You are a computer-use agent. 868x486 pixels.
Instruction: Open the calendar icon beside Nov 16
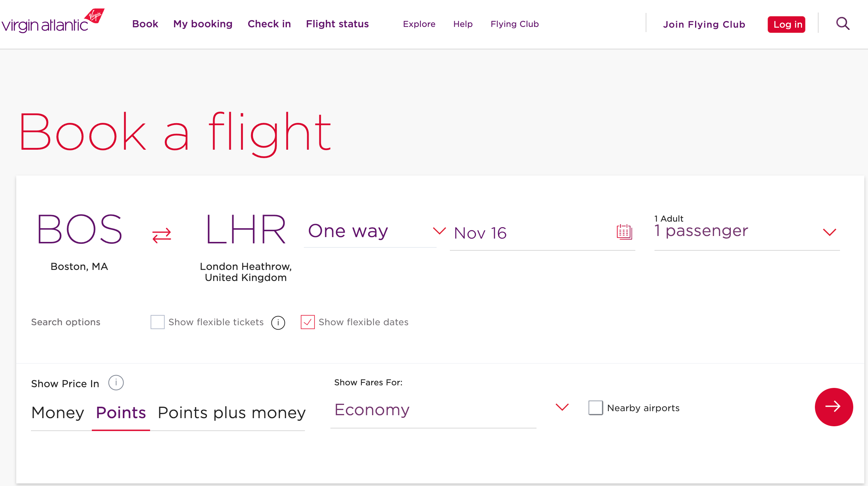624,232
